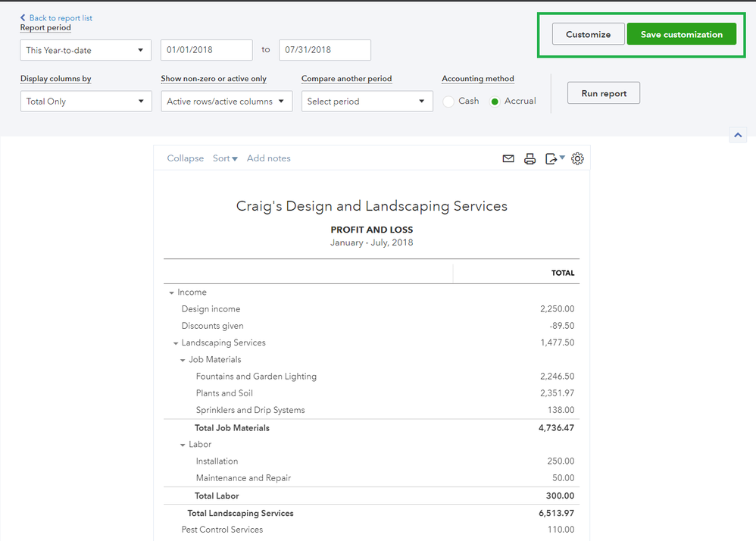Click the Save customization button
The width and height of the screenshot is (756, 541).
(x=681, y=34)
